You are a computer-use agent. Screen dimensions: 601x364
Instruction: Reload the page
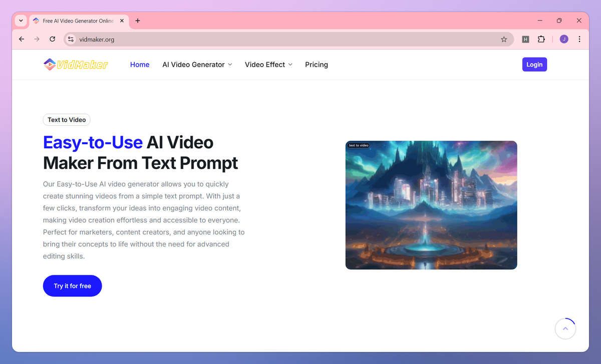click(52, 39)
